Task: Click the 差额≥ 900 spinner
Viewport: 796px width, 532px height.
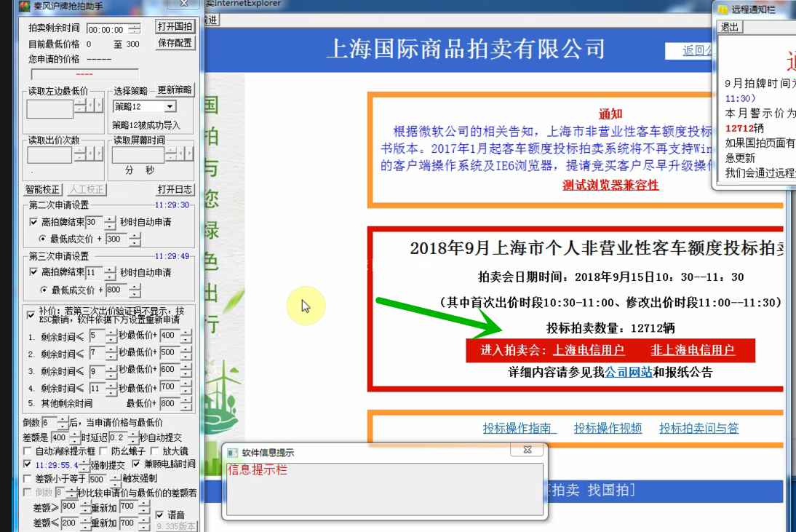Action: click(x=85, y=507)
